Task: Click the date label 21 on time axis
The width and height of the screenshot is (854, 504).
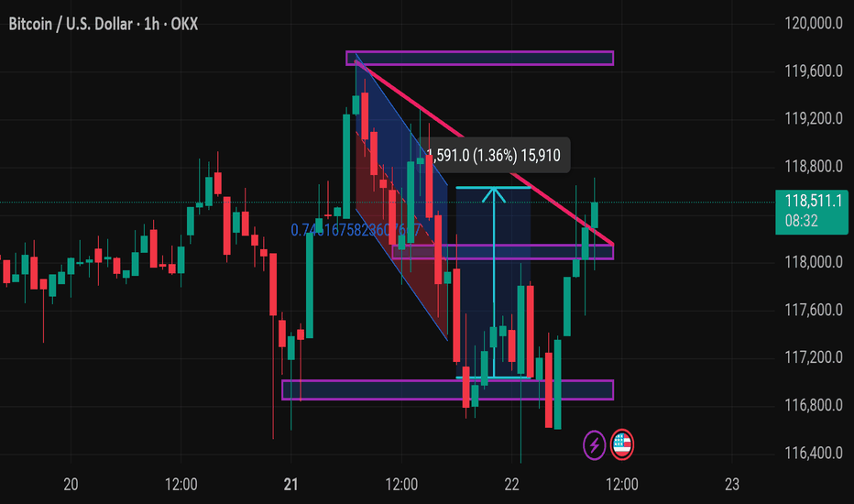Action: pyautogui.click(x=290, y=484)
